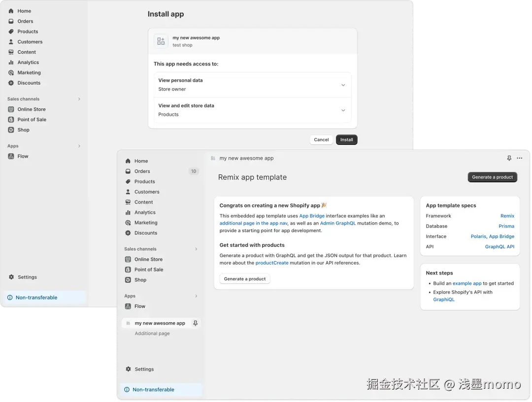Screen dimensions: 532x402
Task: Unpin my new awesome app in sidebar
Action: (x=196, y=323)
